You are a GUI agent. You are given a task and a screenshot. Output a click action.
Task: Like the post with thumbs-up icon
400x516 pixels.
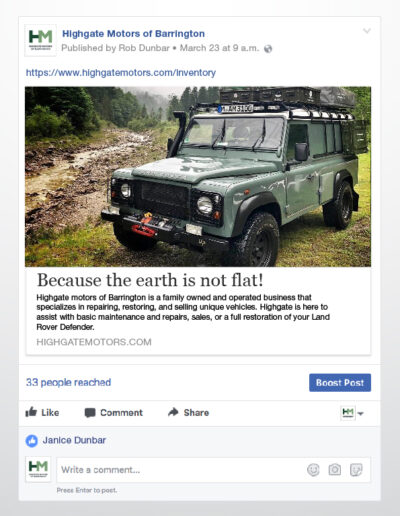pos(31,412)
